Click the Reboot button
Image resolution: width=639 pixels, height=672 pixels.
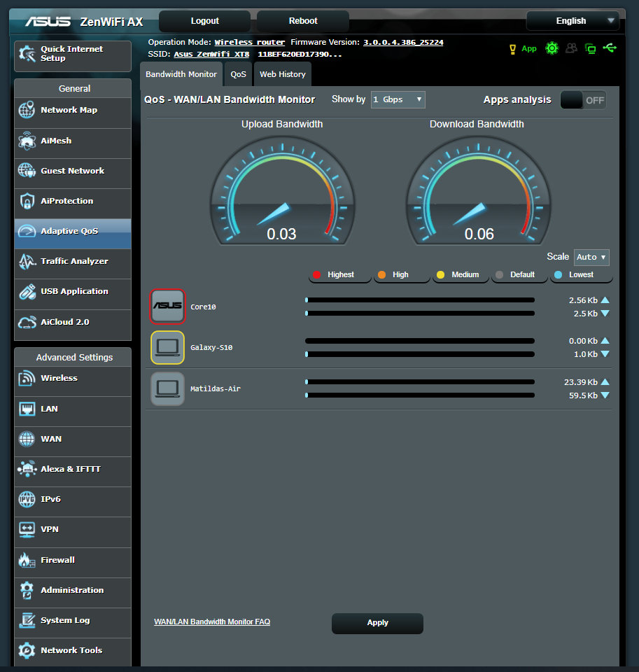[x=303, y=21]
